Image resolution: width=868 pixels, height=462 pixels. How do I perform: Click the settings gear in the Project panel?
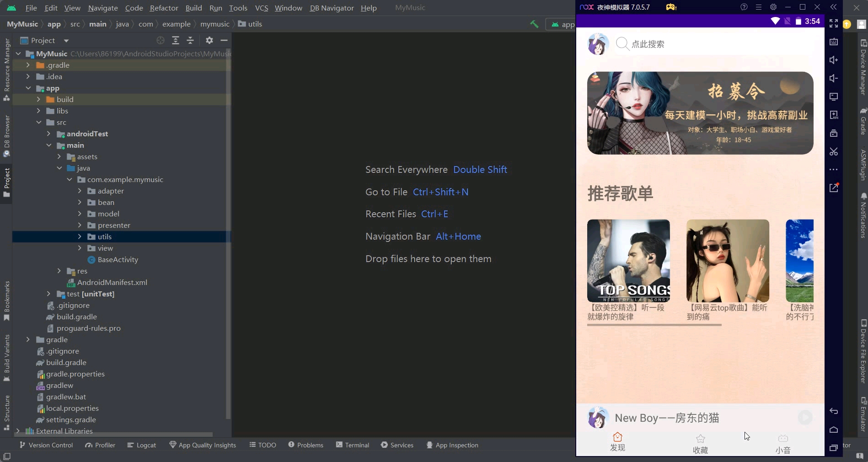[x=209, y=40]
